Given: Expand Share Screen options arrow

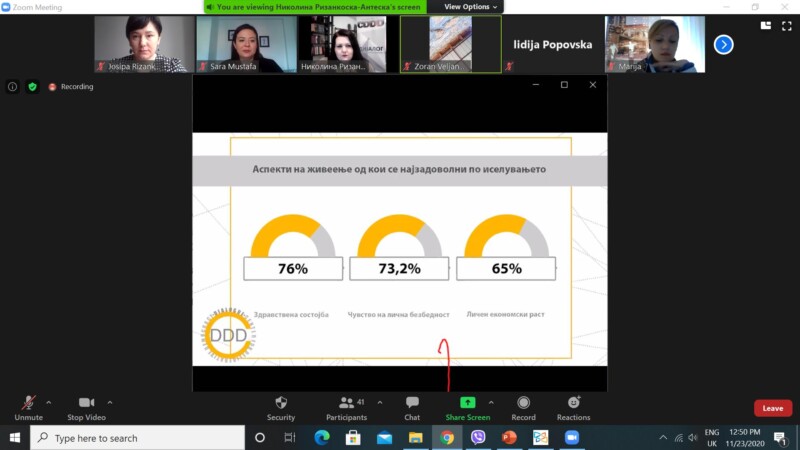Looking at the screenshot, I should [x=491, y=402].
